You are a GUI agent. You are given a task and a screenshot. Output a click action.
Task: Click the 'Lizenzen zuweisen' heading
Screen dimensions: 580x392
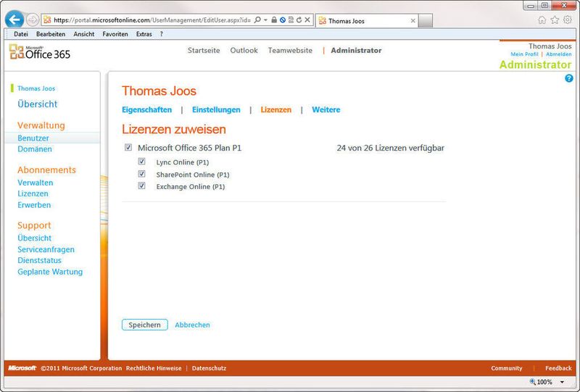pyautogui.click(x=174, y=130)
